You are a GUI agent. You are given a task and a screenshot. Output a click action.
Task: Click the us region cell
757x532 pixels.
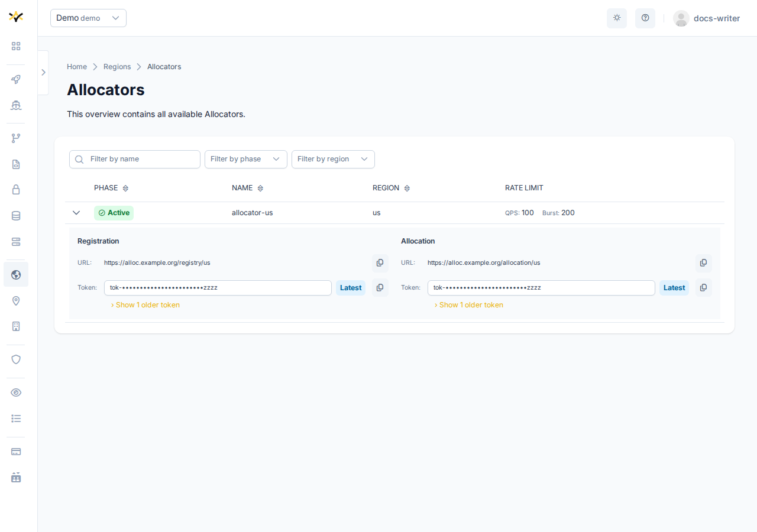pos(377,213)
